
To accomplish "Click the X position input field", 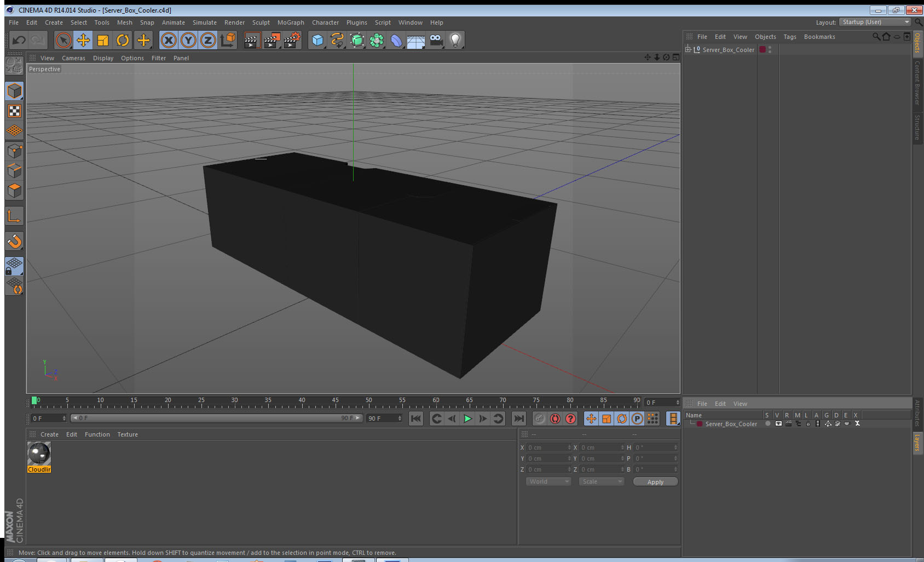I will tap(548, 448).
